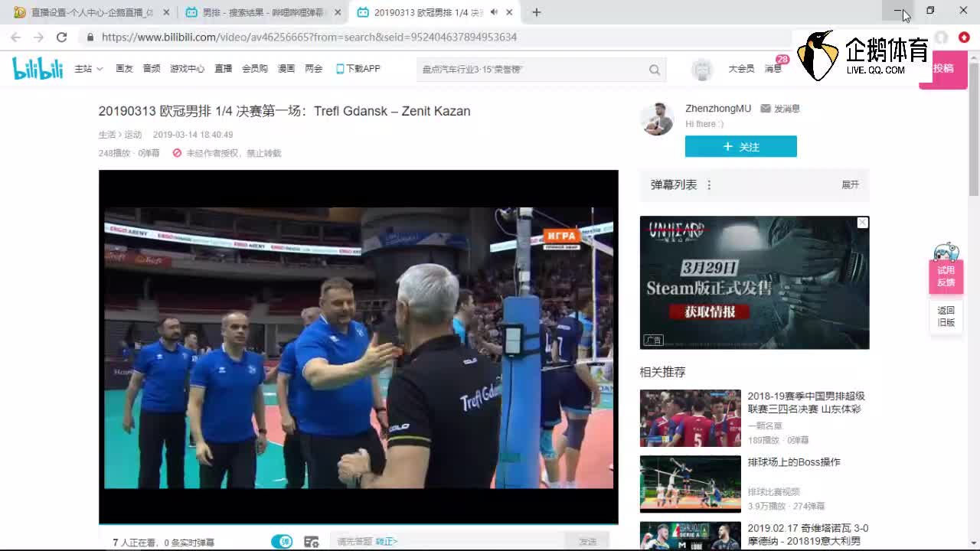
Task: Toggle the danmaku on/off switch
Action: (282, 540)
